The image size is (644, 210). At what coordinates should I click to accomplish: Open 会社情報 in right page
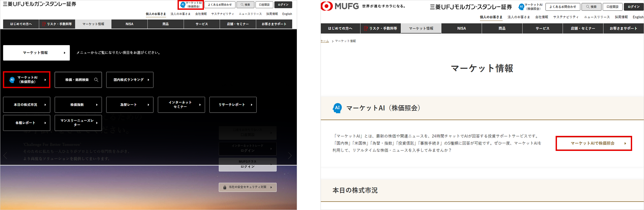click(x=542, y=17)
